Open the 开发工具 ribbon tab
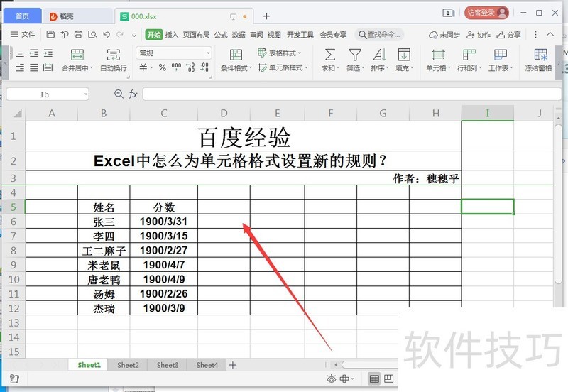The height and width of the screenshot is (392, 568). (x=300, y=34)
